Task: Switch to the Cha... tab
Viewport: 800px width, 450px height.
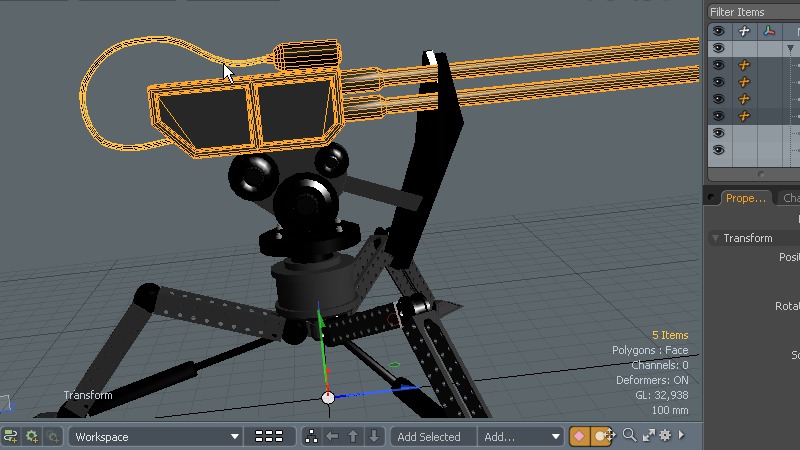Action: [x=790, y=198]
